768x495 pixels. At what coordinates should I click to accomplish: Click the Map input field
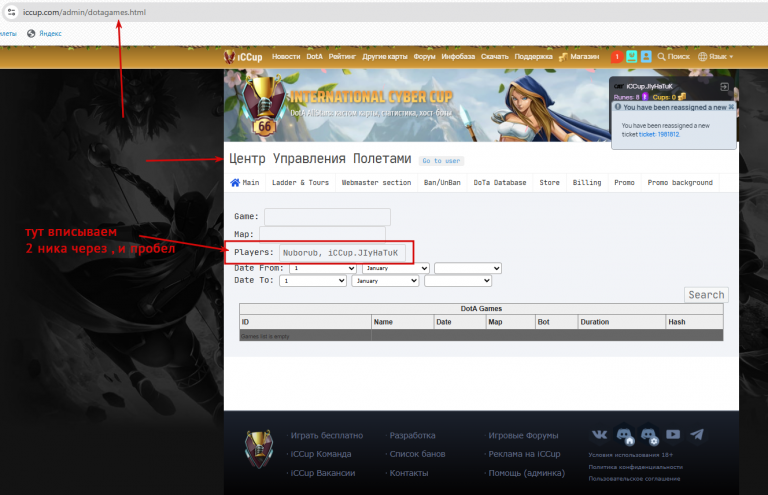322,235
